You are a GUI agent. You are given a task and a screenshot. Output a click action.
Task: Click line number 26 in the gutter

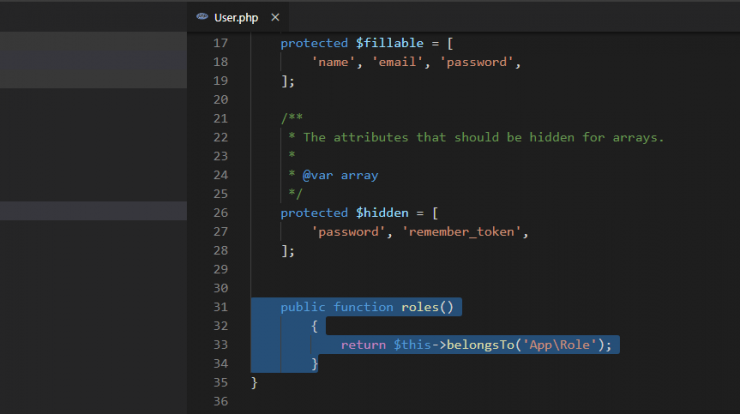point(220,213)
